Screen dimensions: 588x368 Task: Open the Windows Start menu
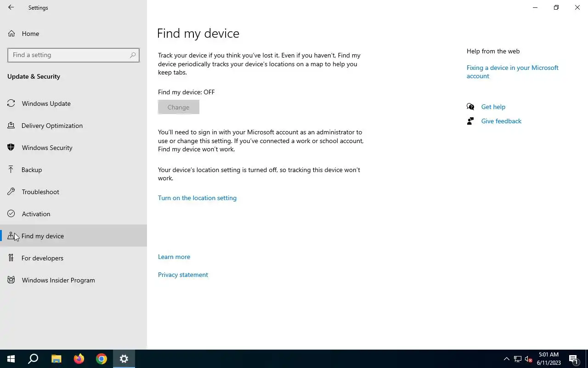click(x=11, y=359)
